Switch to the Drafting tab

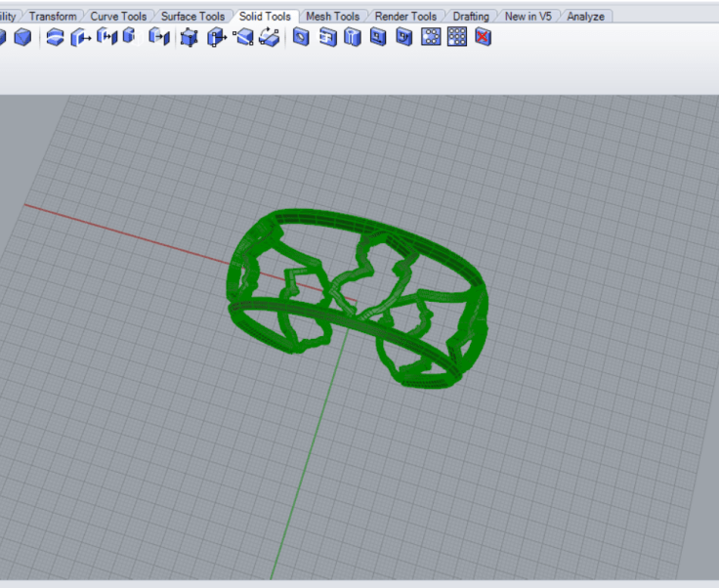point(471,17)
